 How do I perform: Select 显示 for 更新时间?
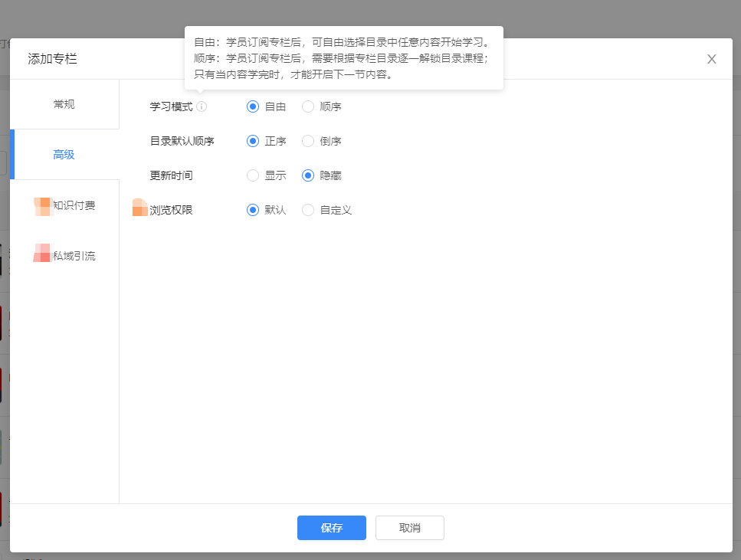[x=253, y=175]
